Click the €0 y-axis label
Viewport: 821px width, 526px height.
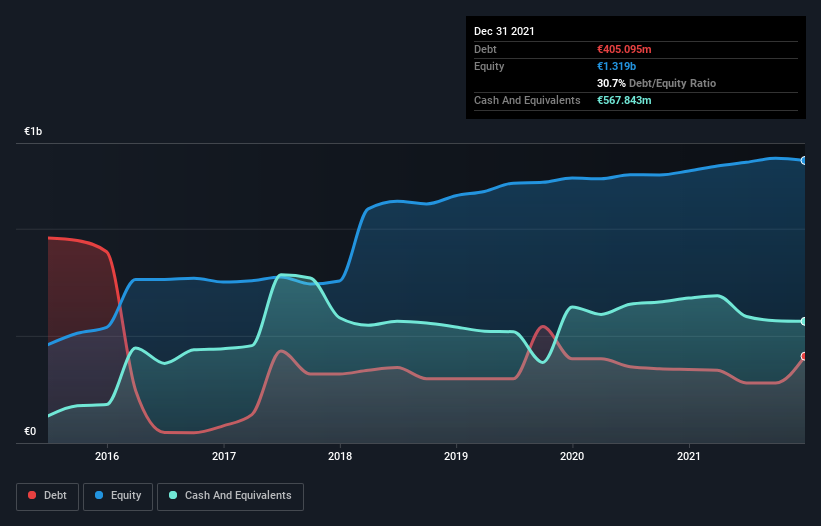click(x=30, y=431)
